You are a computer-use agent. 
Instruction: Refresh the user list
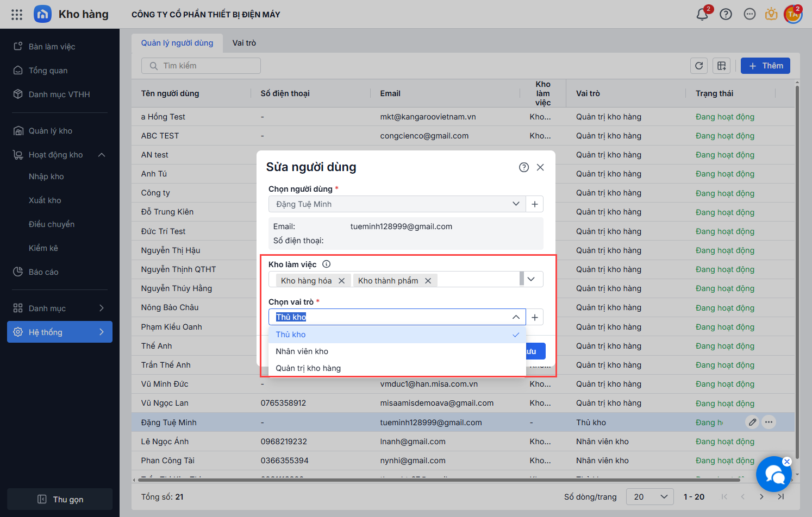[x=699, y=66]
